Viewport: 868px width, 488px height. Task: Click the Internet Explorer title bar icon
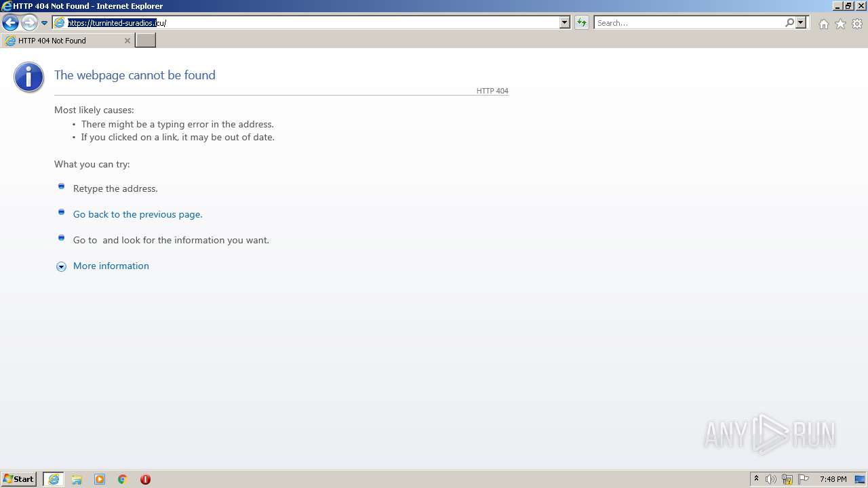click(6, 6)
